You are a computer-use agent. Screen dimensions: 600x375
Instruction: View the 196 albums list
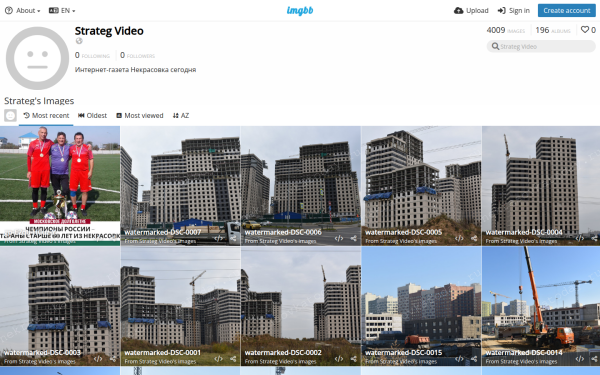553,30
